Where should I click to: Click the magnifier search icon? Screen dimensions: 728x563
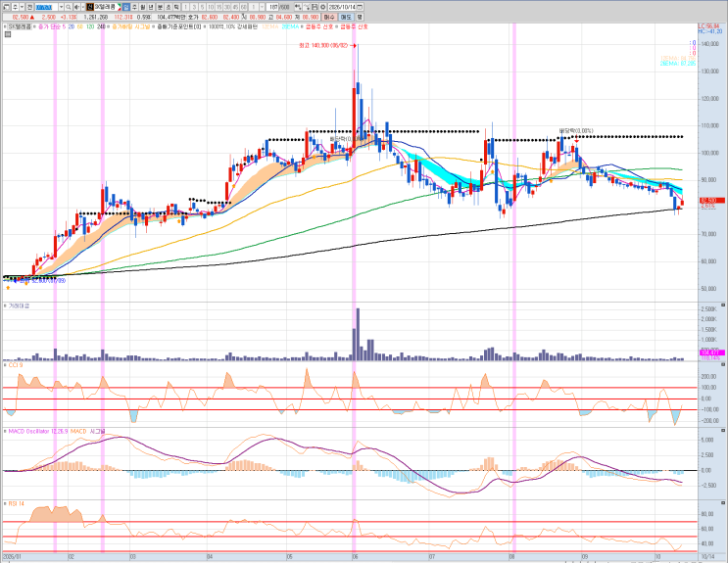pyautogui.click(x=69, y=7)
